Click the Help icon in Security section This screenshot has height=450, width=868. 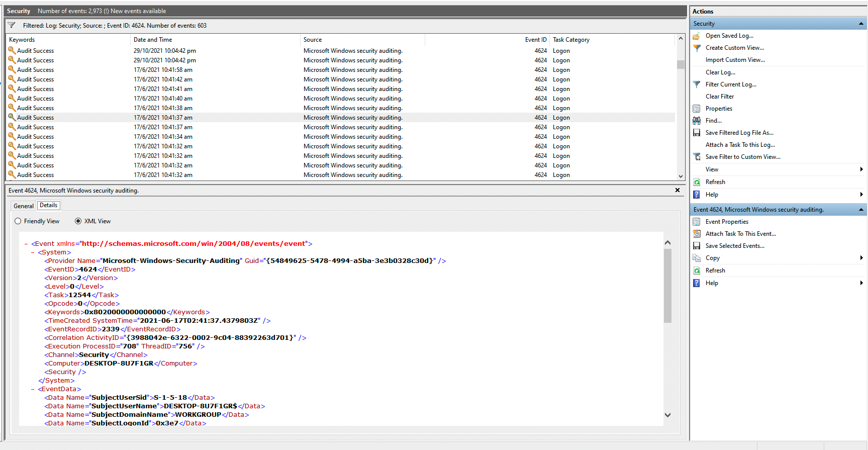pos(697,195)
